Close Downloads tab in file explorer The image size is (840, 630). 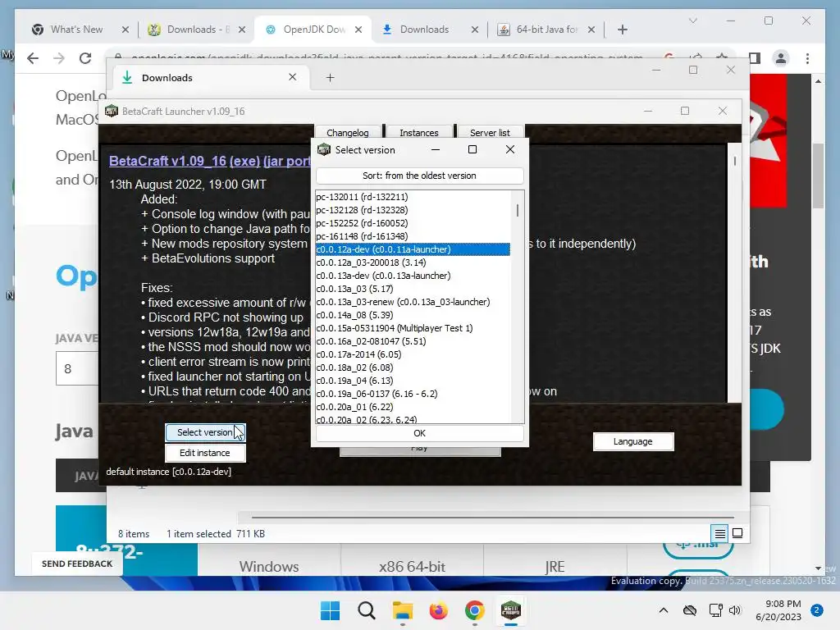[x=293, y=77]
